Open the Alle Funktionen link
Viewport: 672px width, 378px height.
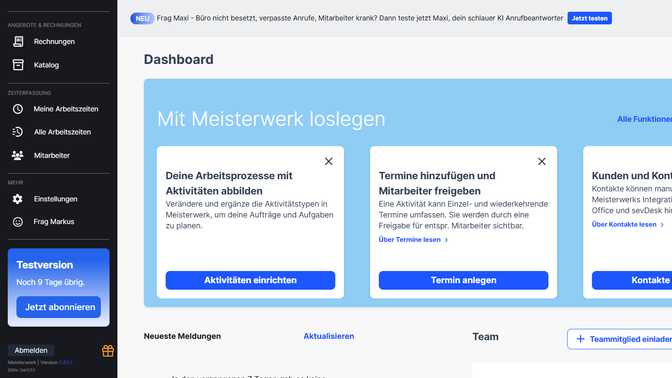[644, 119]
